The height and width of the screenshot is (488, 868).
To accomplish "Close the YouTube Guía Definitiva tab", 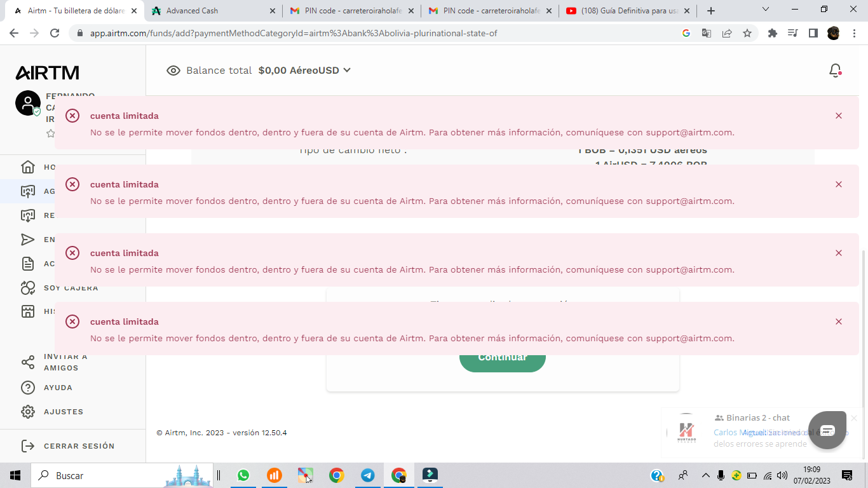I will [688, 11].
